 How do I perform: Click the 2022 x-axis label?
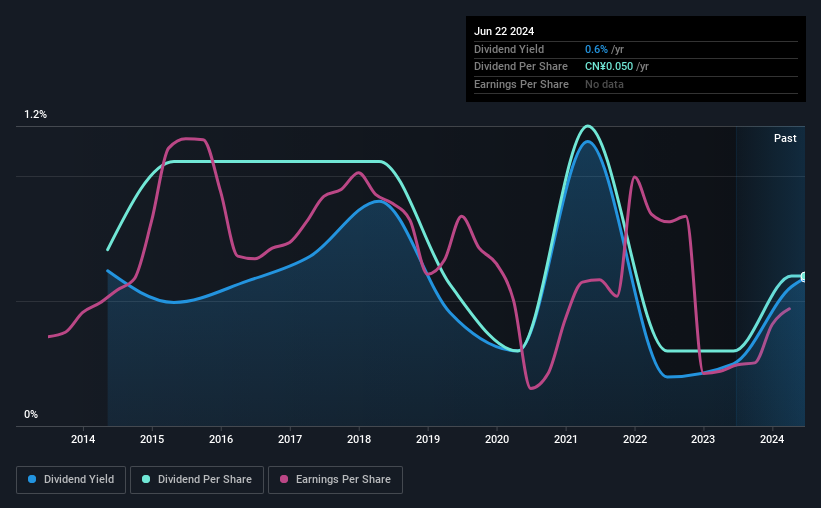pyautogui.click(x=635, y=439)
